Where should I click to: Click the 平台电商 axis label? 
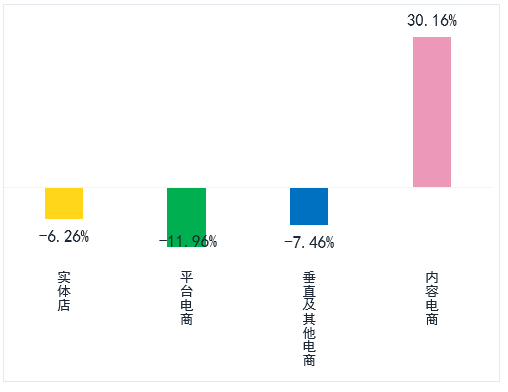(187, 298)
